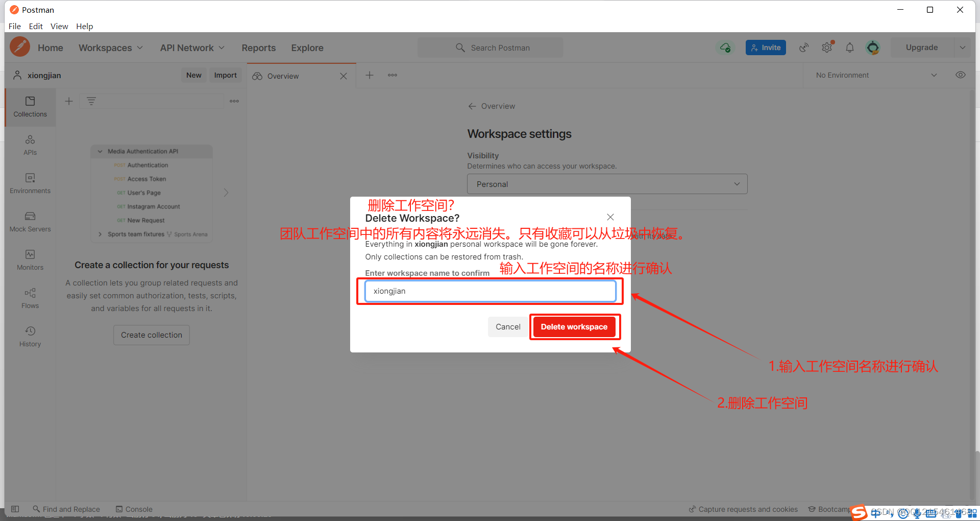Open the Help menu

click(x=85, y=26)
